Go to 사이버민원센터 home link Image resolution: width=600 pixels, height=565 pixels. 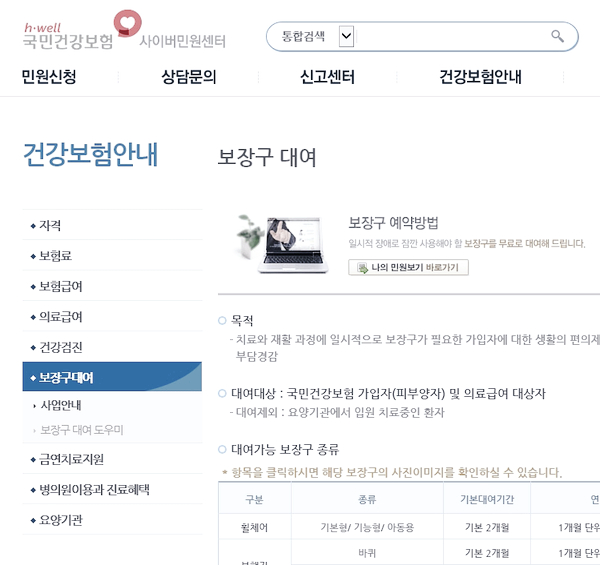183,41
